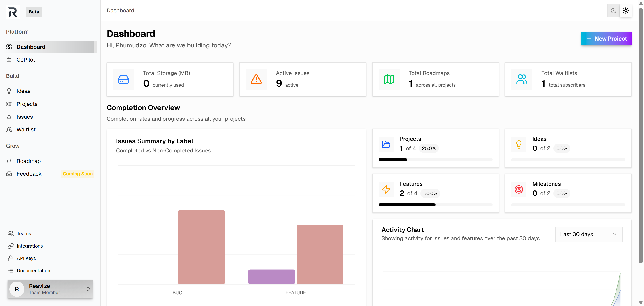Switch to light mode with sun toggle
The width and height of the screenshot is (644, 306).
point(625,11)
